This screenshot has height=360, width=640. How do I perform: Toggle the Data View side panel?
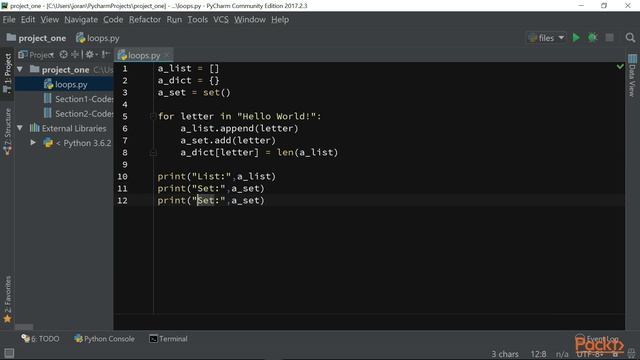point(632,76)
